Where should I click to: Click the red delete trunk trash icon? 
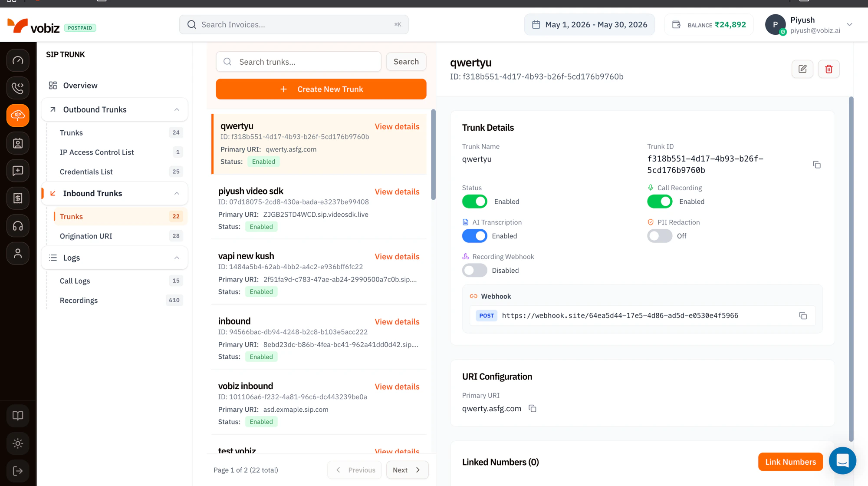click(x=829, y=69)
